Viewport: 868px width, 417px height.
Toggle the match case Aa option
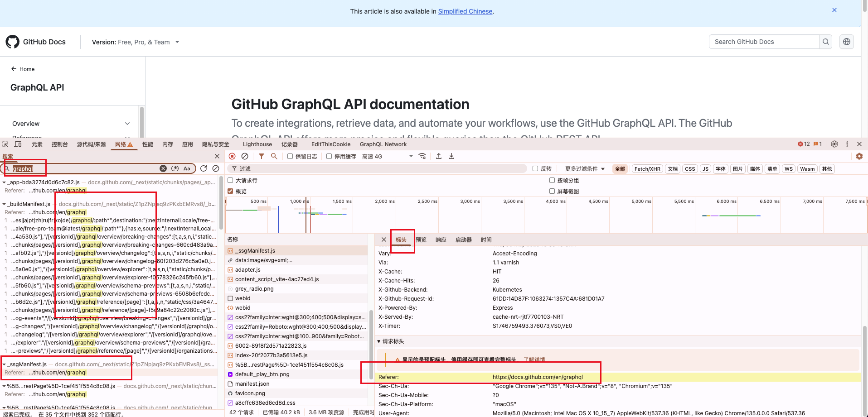(x=187, y=168)
